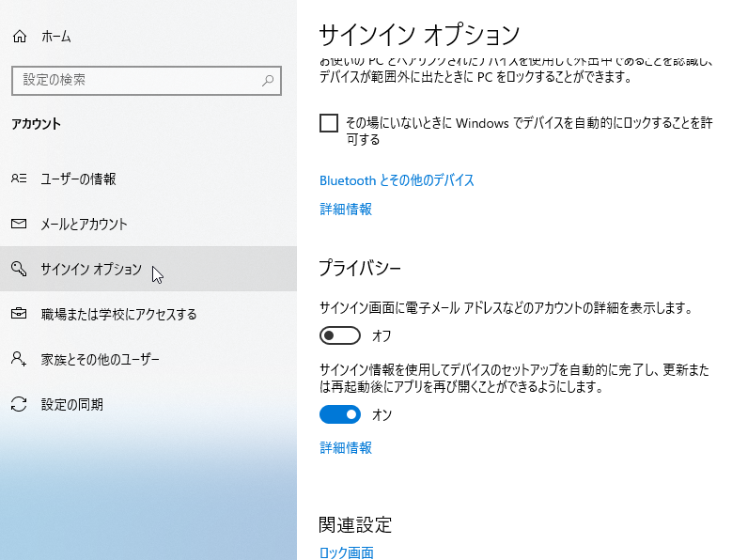Viewport: 748px width, 560px height.
Task: Click the サインイン オプション page title
Action: [x=419, y=35]
